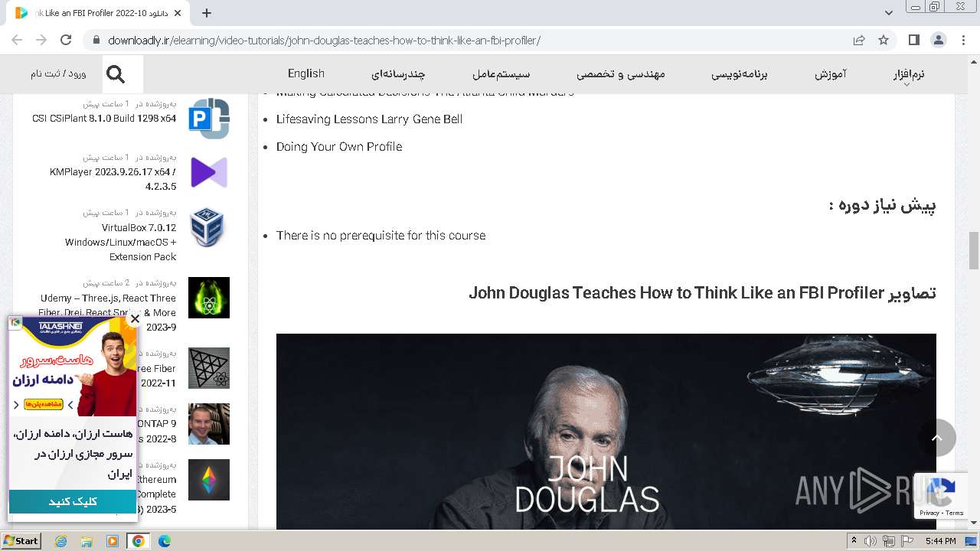The height and width of the screenshot is (551, 980).
Task: Click the search magnifier icon
Action: coord(116,73)
